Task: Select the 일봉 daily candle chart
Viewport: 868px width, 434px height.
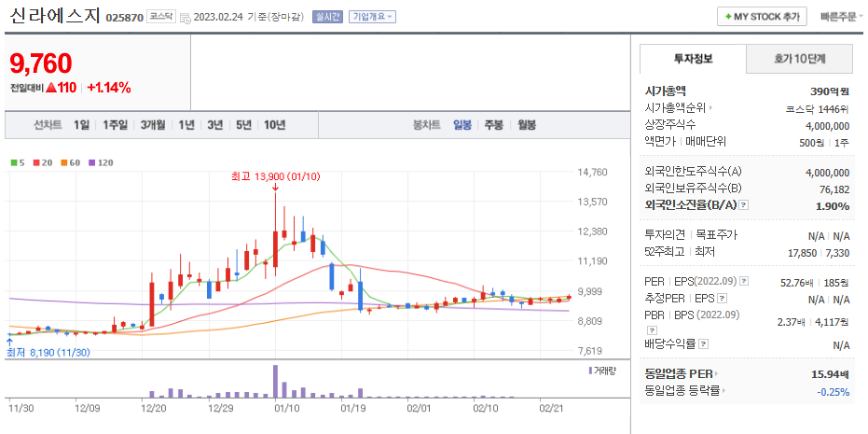Action: coord(462,125)
